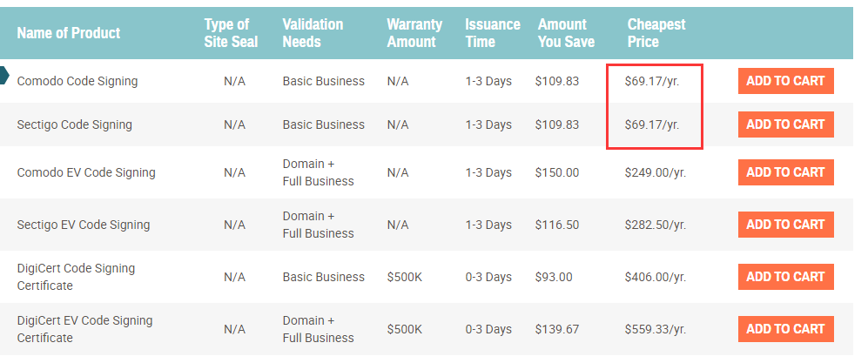Click the Name of Product column header

[69, 33]
